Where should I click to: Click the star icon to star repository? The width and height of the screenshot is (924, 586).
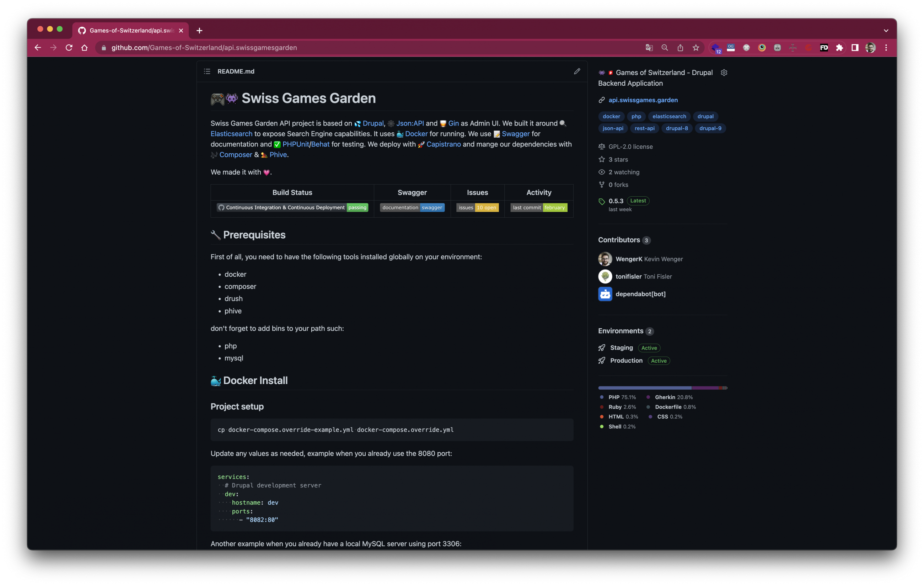click(x=602, y=159)
